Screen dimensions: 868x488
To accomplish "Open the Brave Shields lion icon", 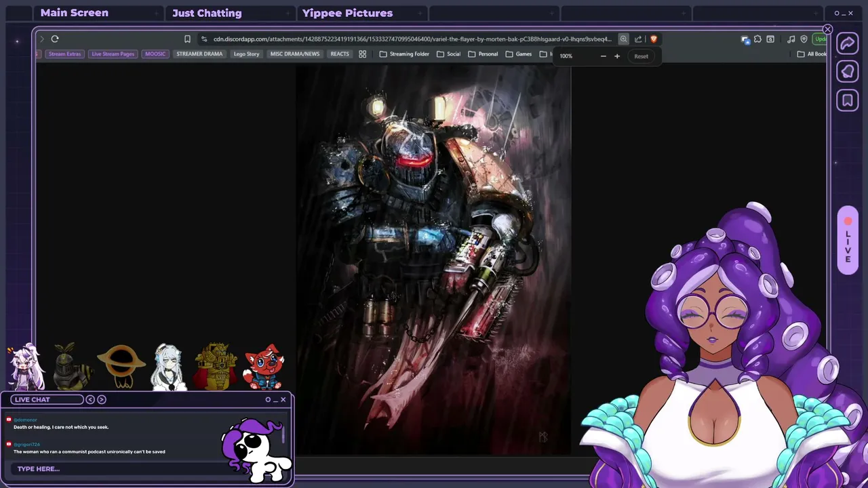I will (x=654, y=39).
